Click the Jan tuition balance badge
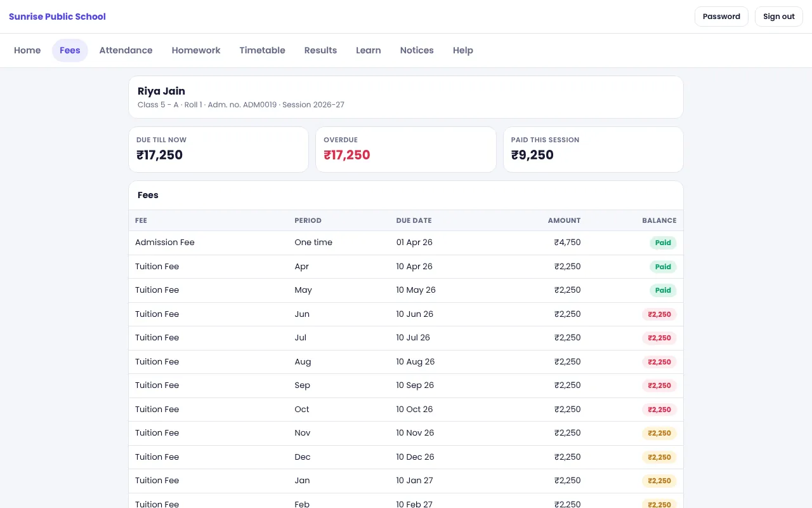This screenshot has width=812, height=508. pos(659,481)
